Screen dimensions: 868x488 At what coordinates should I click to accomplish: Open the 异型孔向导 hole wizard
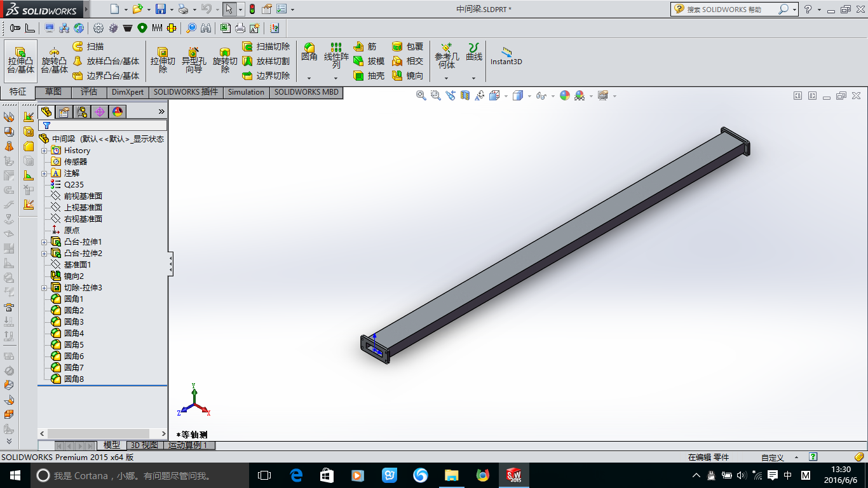(x=194, y=60)
